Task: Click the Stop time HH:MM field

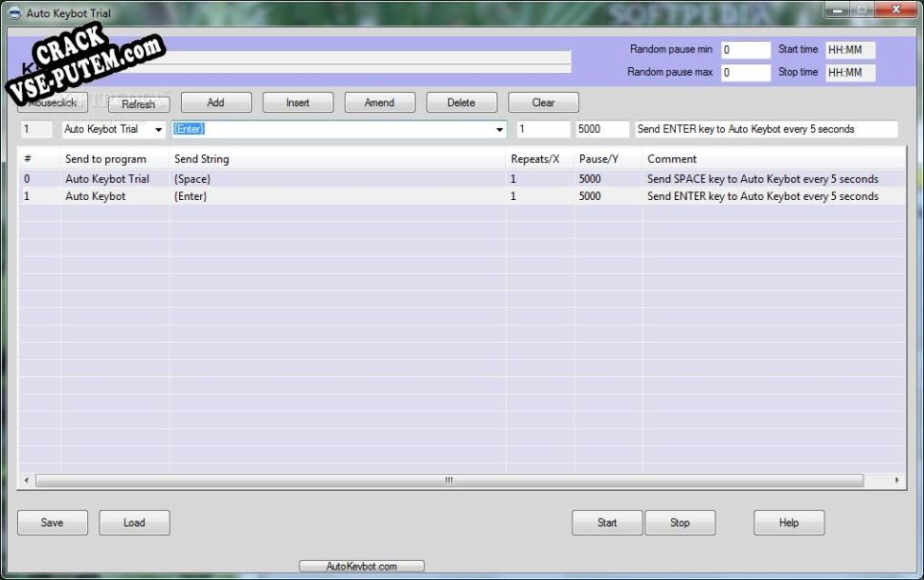Action: tap(850, 73)
